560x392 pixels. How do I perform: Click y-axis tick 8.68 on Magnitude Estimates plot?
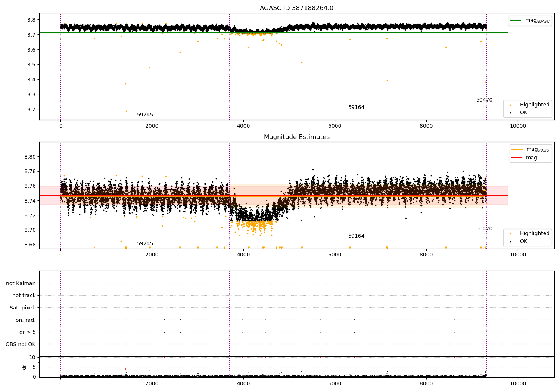pyautogui.click(x=30, y=245)
